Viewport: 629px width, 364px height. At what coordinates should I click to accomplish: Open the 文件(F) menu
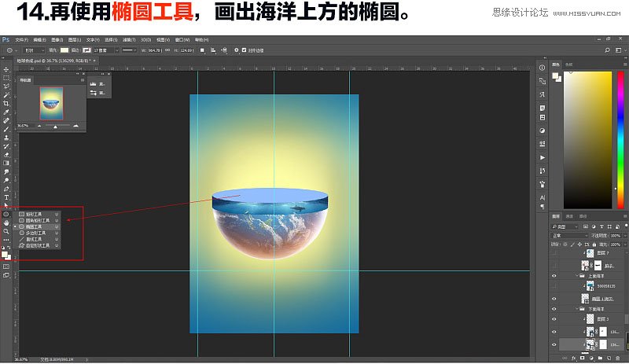point(22,40)
